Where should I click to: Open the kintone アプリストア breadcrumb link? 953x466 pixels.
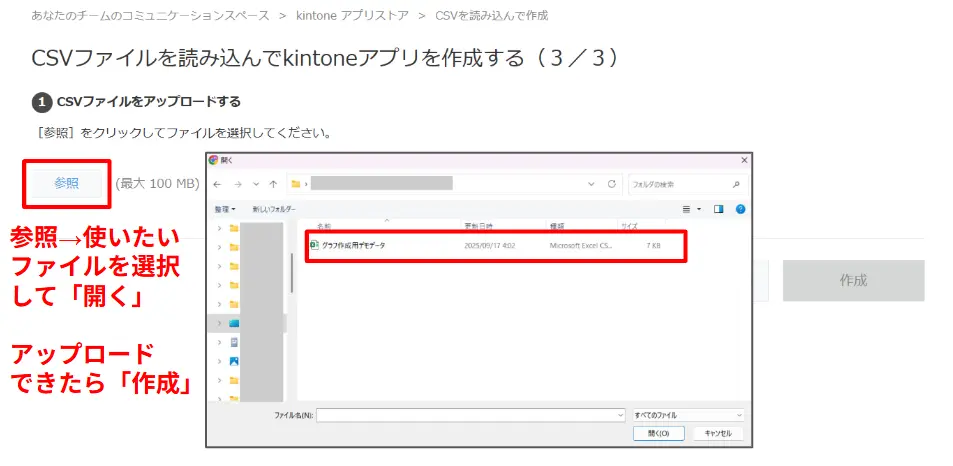click(x=353, y=16)
